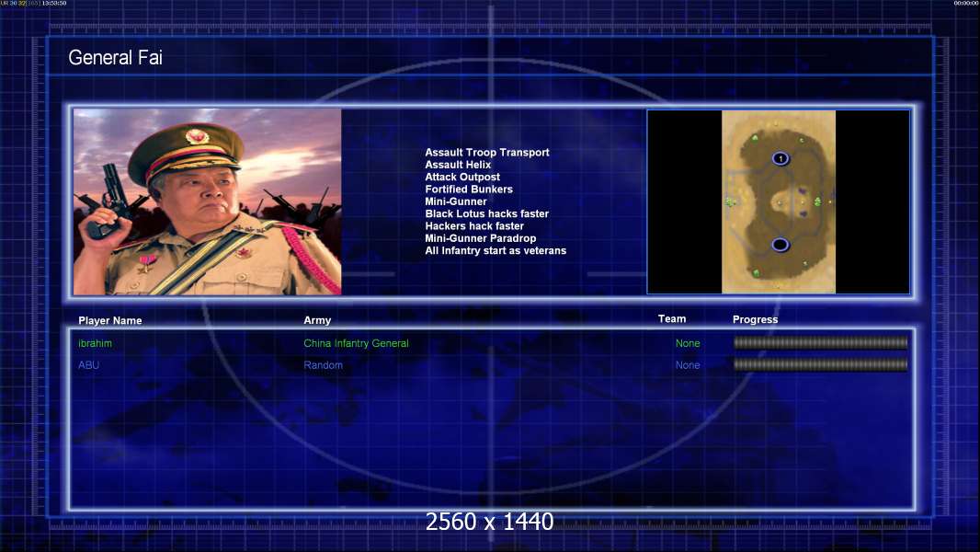
Task: Click the Fortified Bunkers ability text
Action: (469, 190)
